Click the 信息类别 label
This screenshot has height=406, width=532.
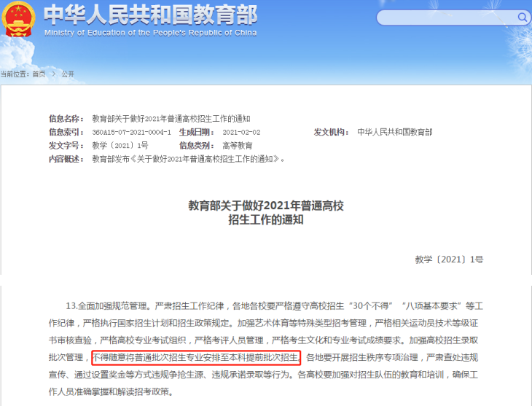(x=197, y=146)
